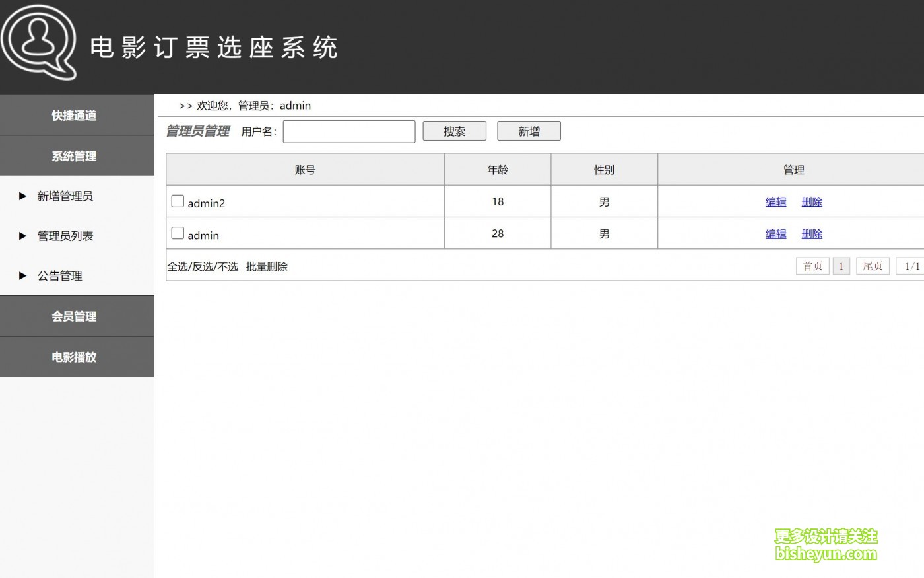Open the 电影播放 sidebar section
The image size is (924, 578).
tap(75, 357)
